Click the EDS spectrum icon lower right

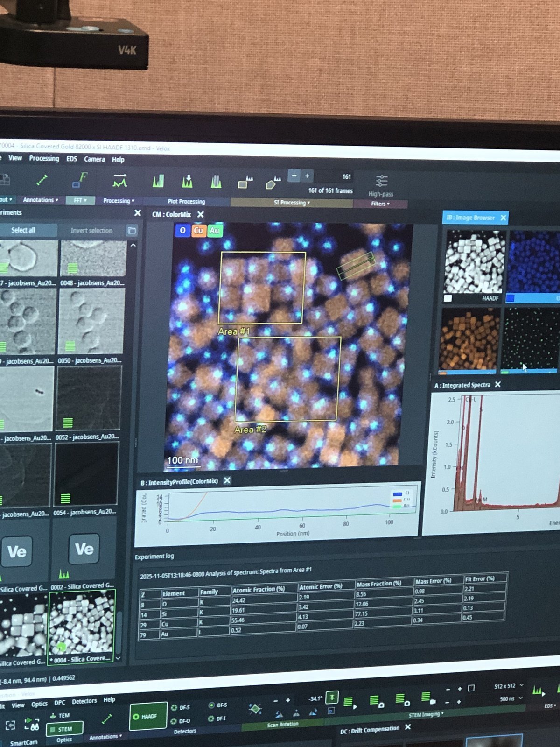538,691
